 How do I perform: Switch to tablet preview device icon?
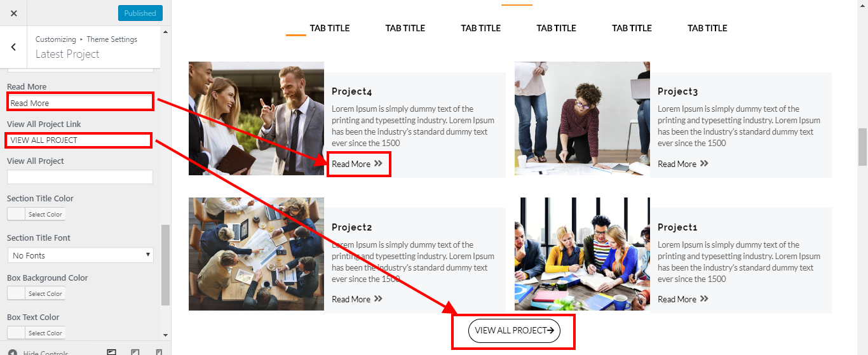[x=135, y=352]
